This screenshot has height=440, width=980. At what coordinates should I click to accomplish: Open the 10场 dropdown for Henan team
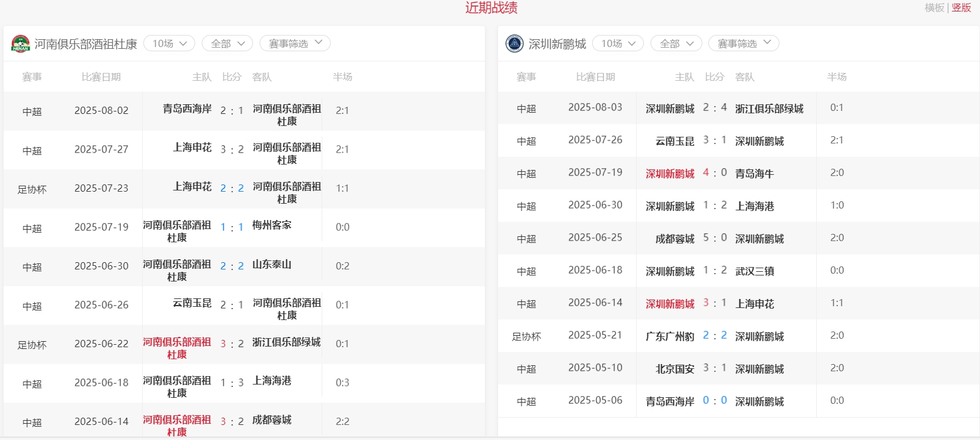tap(169, 43)
